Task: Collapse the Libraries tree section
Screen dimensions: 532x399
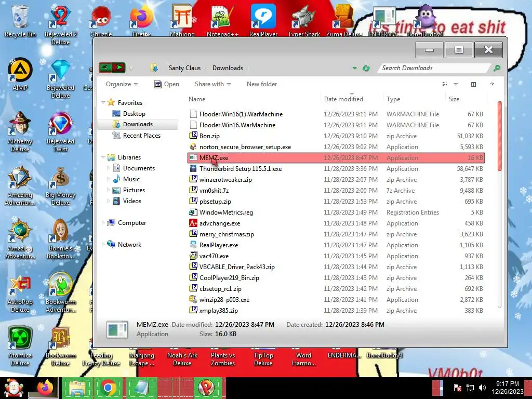Action: click(103, 157)
